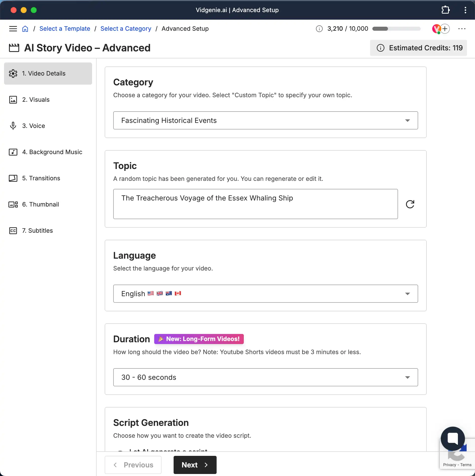Screen dimensions: 475x476
Task: Click the Estimated Credits info icon
Action: [381, 48]
